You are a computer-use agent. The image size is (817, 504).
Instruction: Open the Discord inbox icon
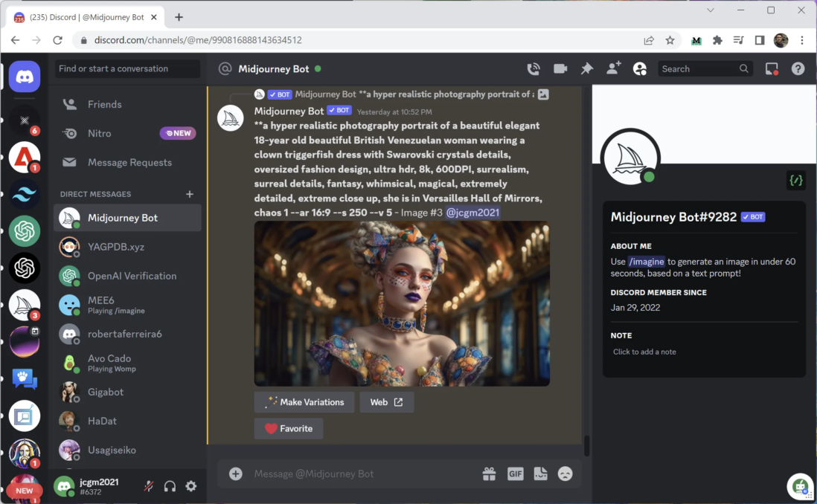click(x=772, y=68)
